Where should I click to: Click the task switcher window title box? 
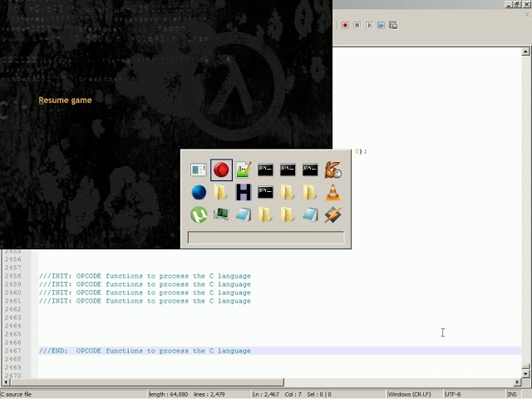point(266,238)
